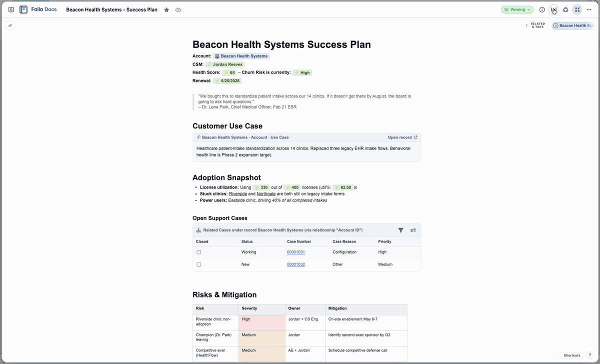Viewport: 600px width, 364px height.
Task: Open the three-dot more options menu
Action: click(x=589, y=9)
